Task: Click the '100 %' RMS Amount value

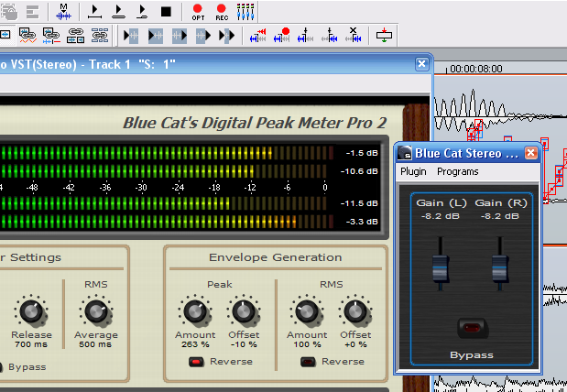Action: (307, 344)
